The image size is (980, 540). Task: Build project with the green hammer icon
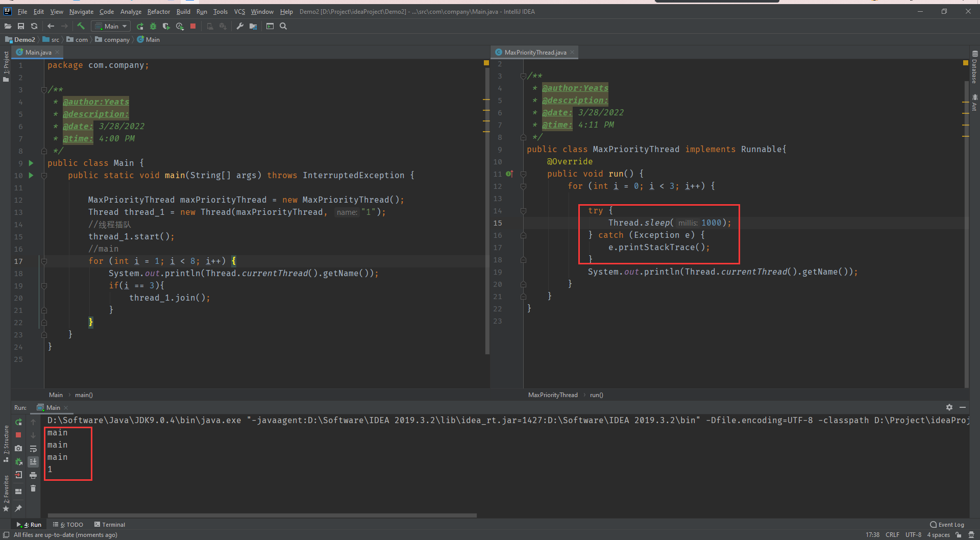[81, 26]
